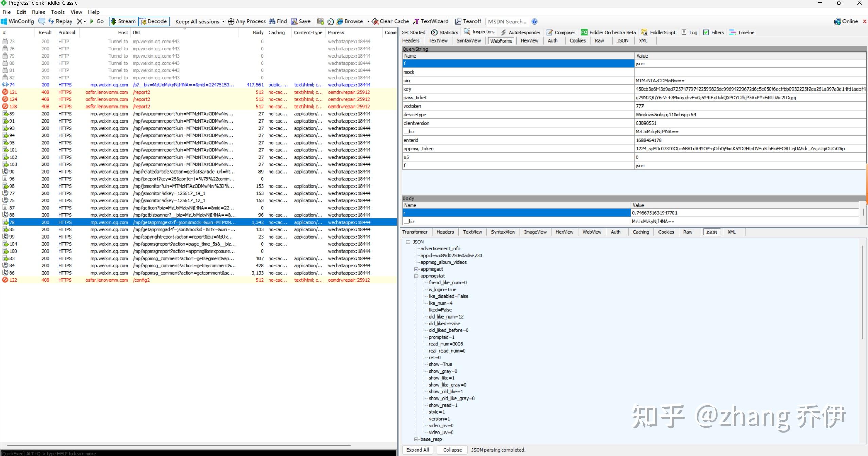Expand the appmsgact JSON node
This screenshot has height=456, width=868.
pyautogui.click(x=416, y=269)
